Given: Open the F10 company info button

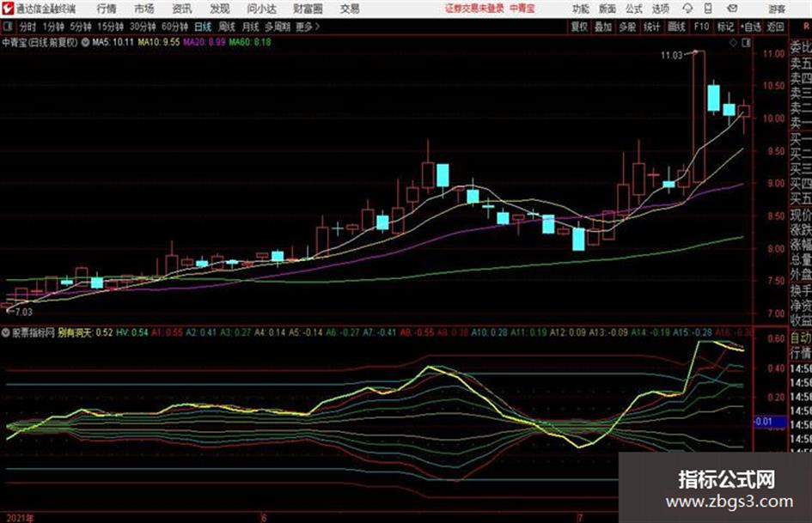Looking at the screenshot, I should (702, 27).
